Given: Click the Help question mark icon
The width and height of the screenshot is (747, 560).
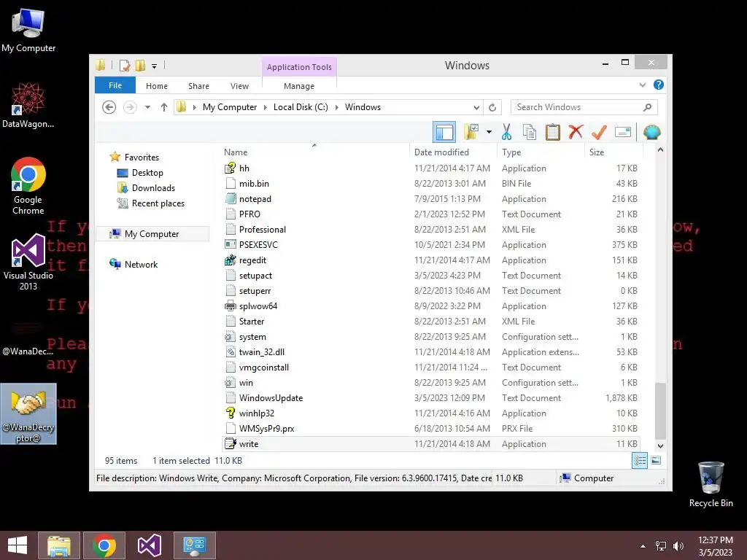Looking at the screenshot, I should coord(659,85).
